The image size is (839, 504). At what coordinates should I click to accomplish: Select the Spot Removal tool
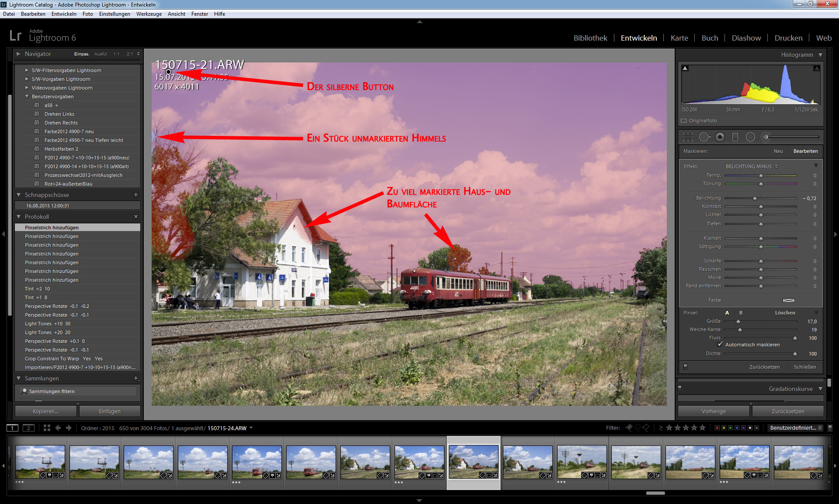point(704,137)
